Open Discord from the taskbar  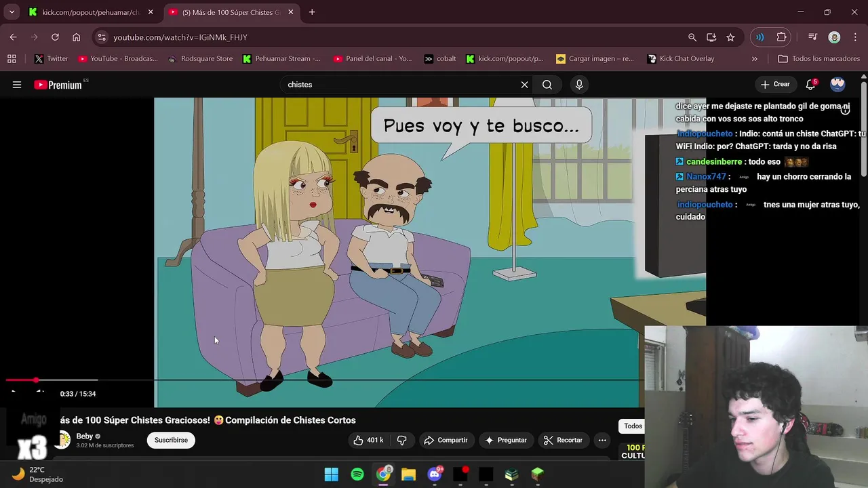[x=435, y=474]
